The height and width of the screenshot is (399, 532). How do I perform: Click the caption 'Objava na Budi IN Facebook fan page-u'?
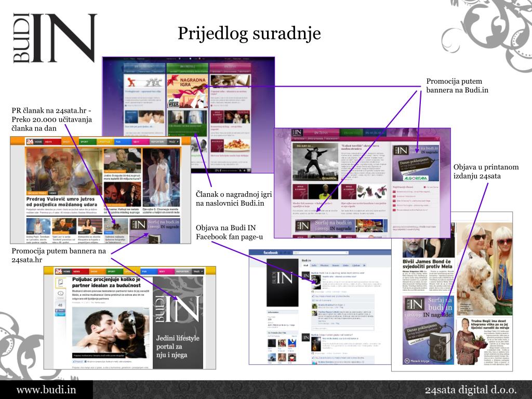coord(229,232)
